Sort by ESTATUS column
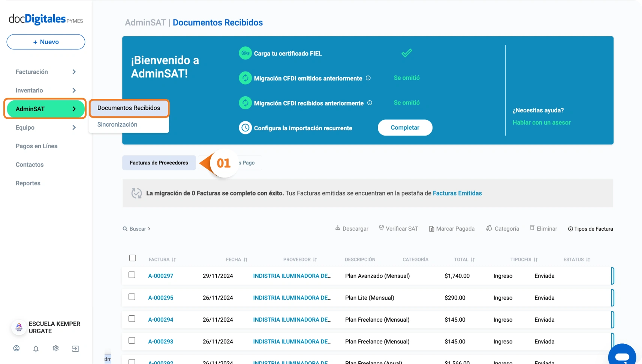This screenshot has height=364, width=642. (576, 260)
